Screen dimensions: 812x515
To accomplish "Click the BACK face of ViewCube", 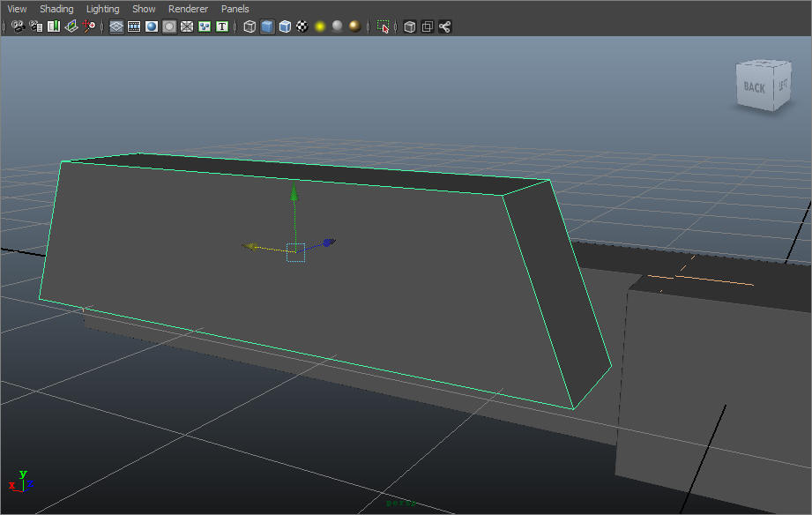I will pos(755,87).
